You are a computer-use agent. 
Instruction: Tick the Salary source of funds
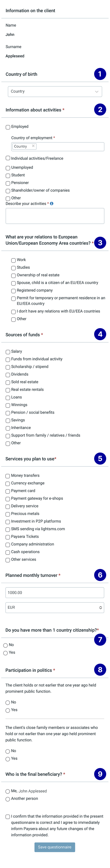pos(8,352)
